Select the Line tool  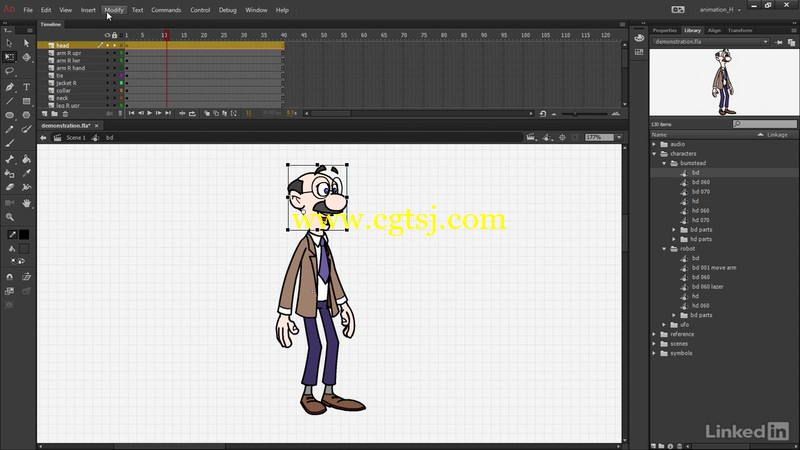click(x=9, y=101)
